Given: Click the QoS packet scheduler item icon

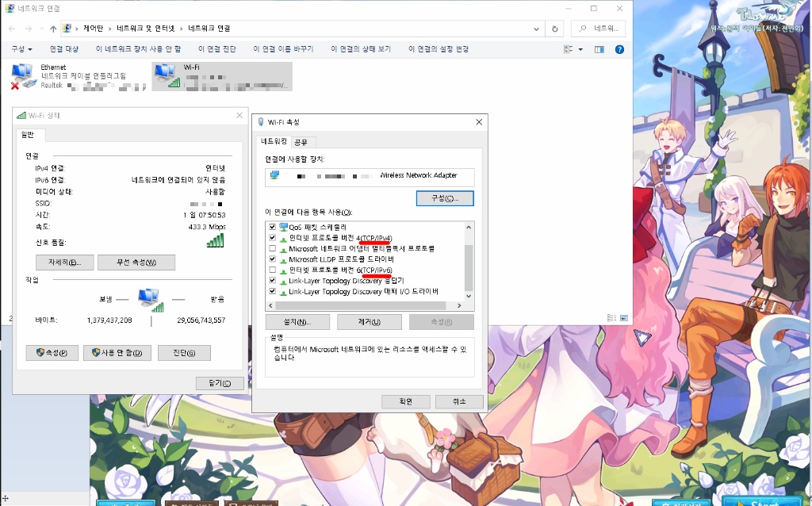Looking at the screenshot, I should [283, 227].
